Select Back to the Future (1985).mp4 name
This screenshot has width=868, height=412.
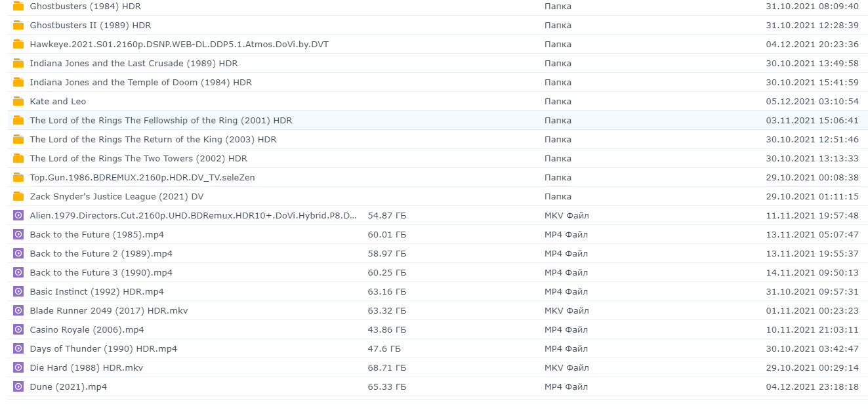click(x=96, y=235)
